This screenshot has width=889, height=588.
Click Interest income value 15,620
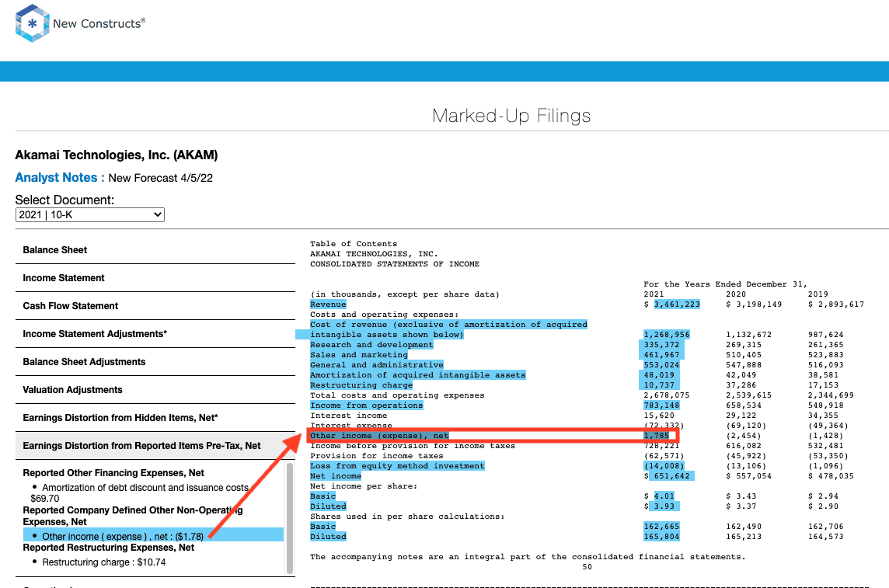[659, 416]
